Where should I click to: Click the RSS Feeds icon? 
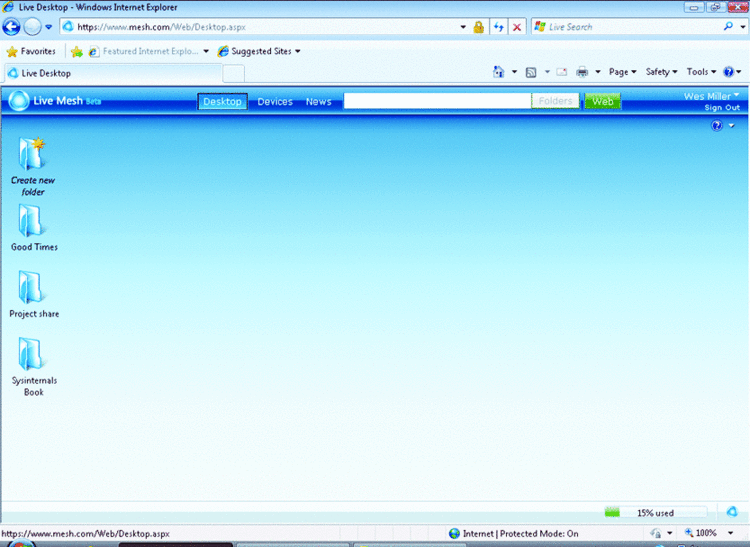pos(531,72)
